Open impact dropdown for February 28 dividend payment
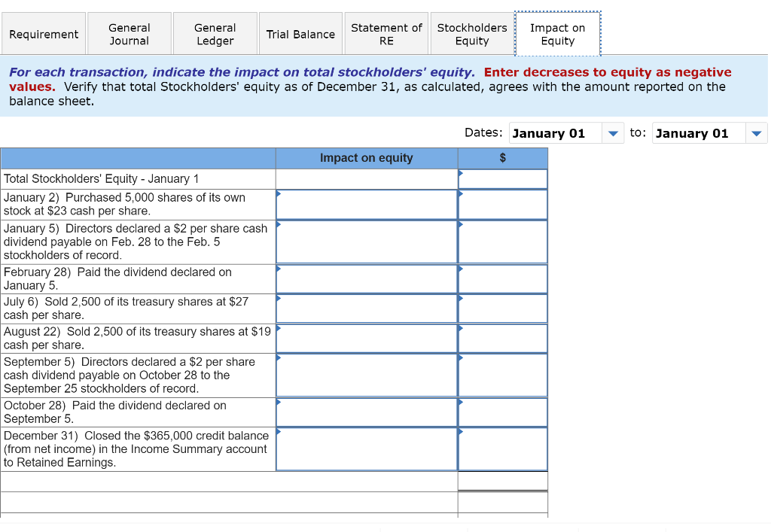This screenshot has height=532, width=771. point(367,279)
